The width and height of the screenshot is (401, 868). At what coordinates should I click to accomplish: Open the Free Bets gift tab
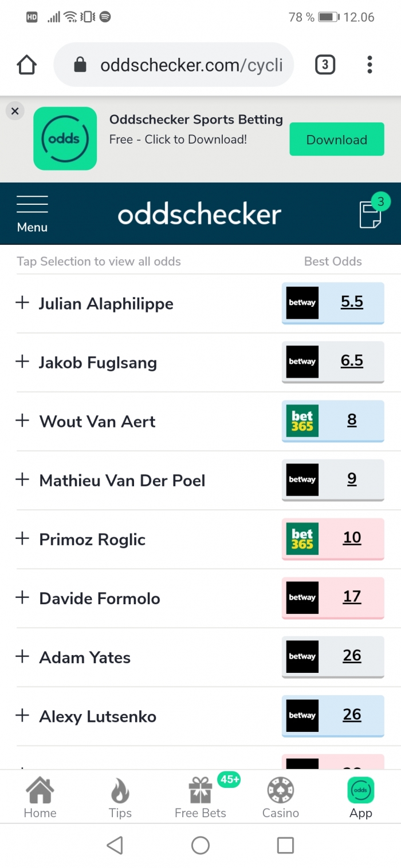click(x=200, y=798)
